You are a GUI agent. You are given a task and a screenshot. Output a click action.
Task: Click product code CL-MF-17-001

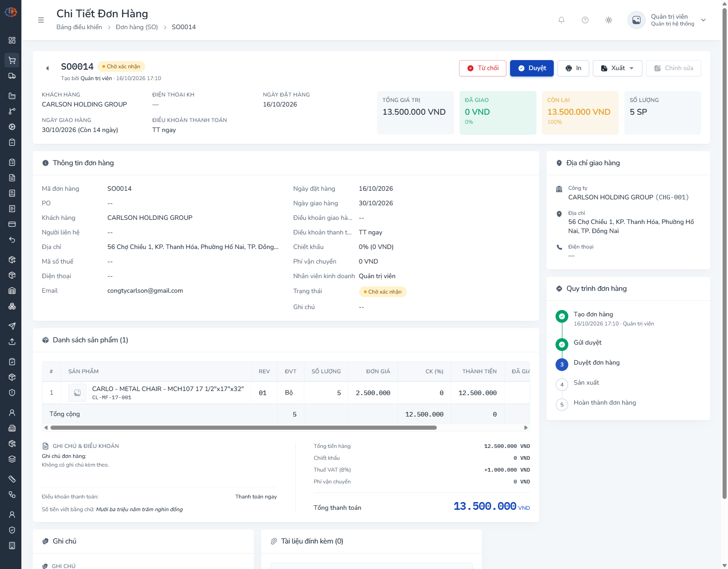point(111,398)
